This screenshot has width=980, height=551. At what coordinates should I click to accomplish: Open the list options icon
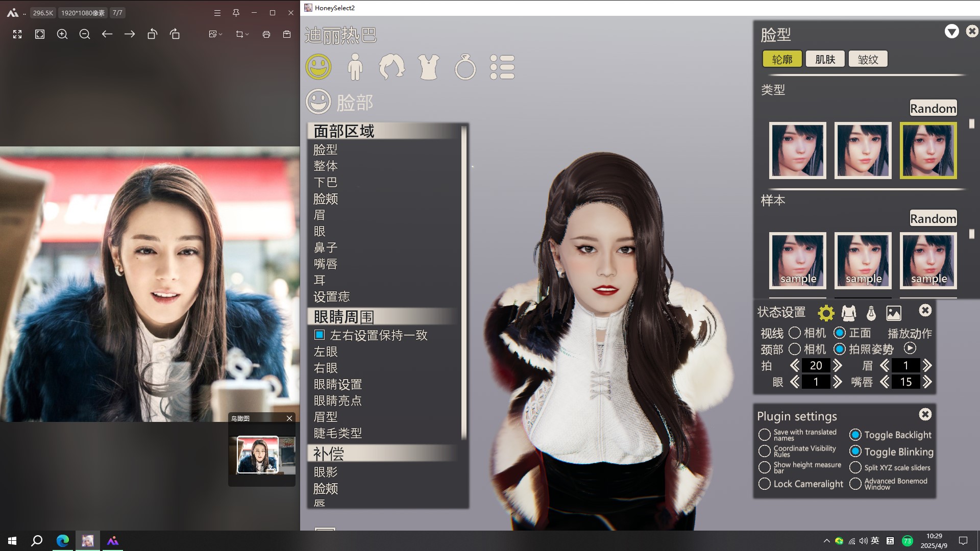point(502,67)
